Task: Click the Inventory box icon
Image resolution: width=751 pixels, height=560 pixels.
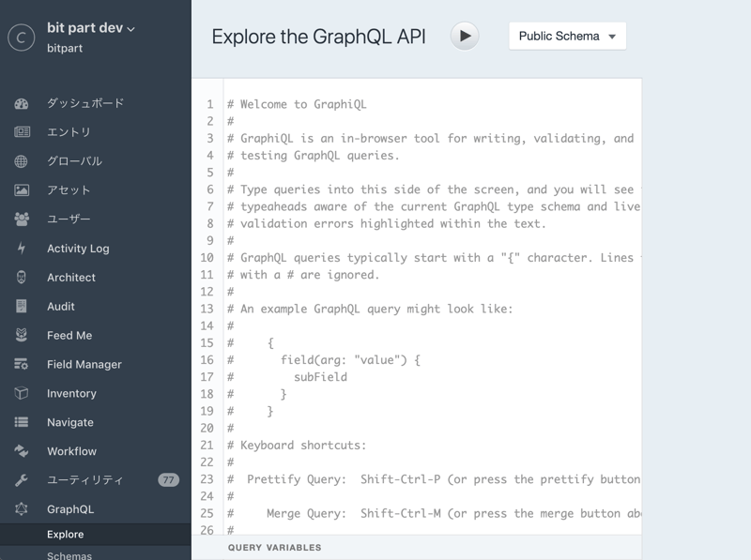Action: click(22, 393)
